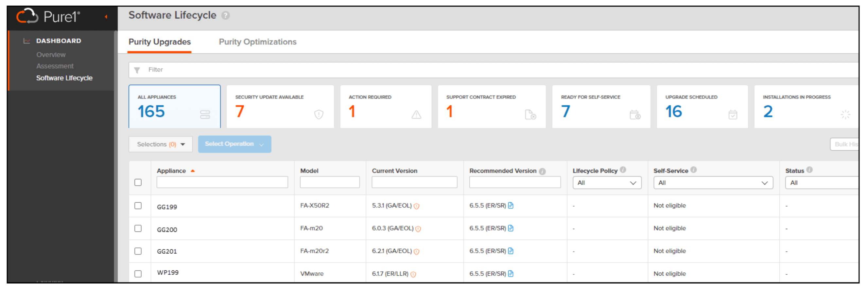Switch to Purity Optimizations tab

click(x=258, y=42)
